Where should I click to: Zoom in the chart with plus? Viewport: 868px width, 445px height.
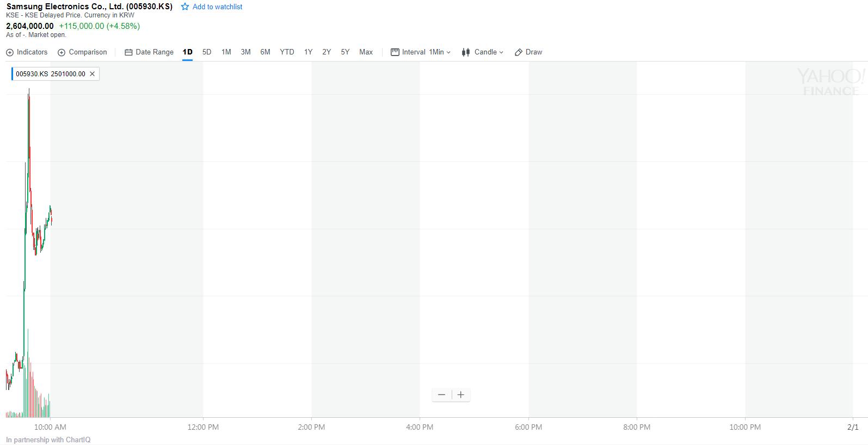click(x=461, y=395)
